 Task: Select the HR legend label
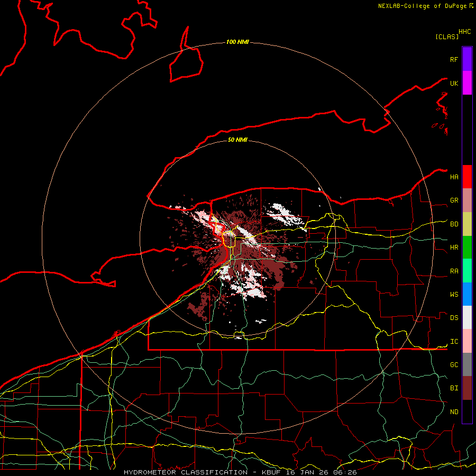point(454,248)
